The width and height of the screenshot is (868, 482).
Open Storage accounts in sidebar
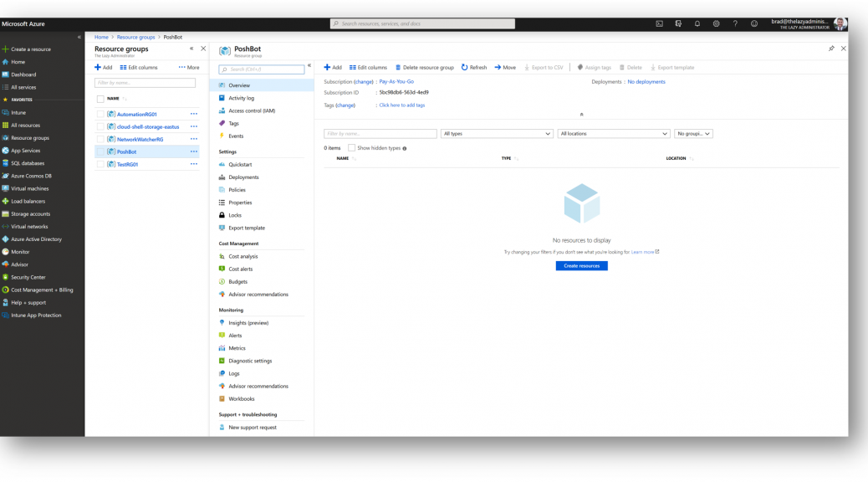tap(26, 214)
